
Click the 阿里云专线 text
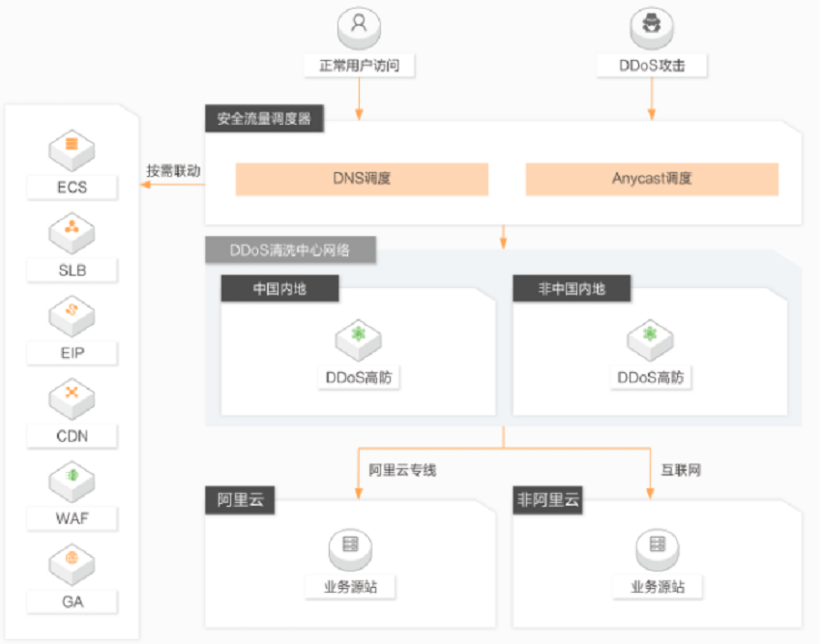coord(402,471)
